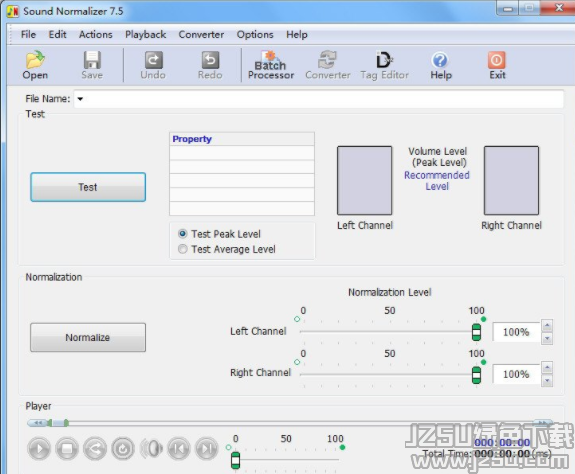The height and width of the screenshot is (474, 575).
Task: Click the speaker volume player icon
Action: coord(151,449)
